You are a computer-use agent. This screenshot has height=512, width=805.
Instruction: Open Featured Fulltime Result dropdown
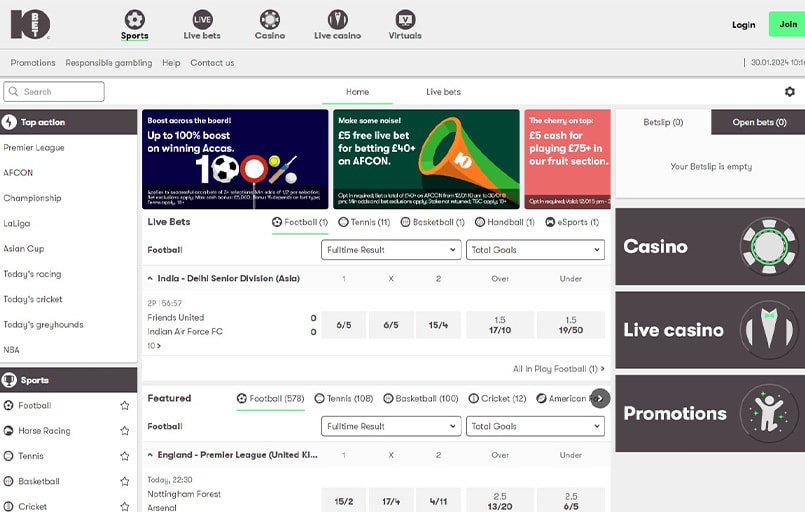pyautogui.click(x=391, y=426)
